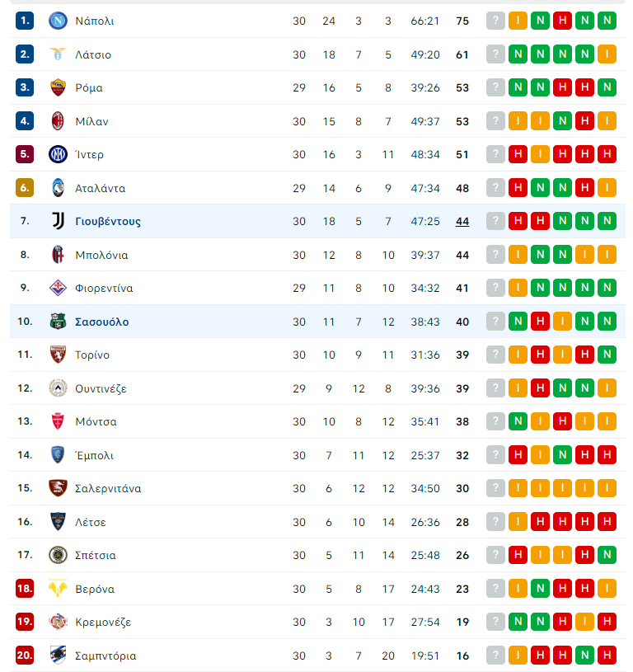Open the Σασουόλο team link
The height and width of the screenshot is (672, 633).
(x=102, y=322)
